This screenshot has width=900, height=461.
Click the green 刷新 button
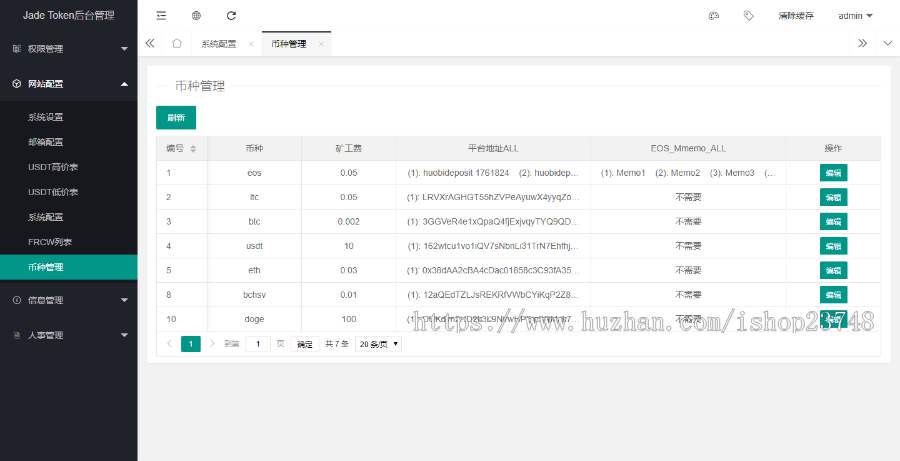176,118
